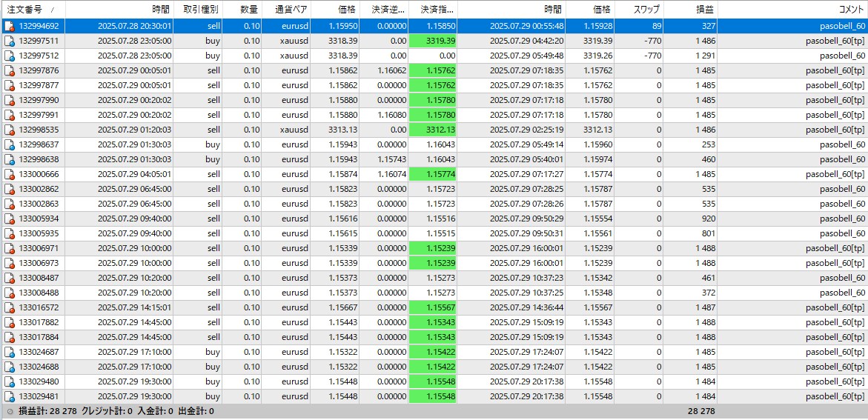Screen dimensions: 868x420
Task: Click the order icon beside 132998535
Action: (x=9, y=130)
